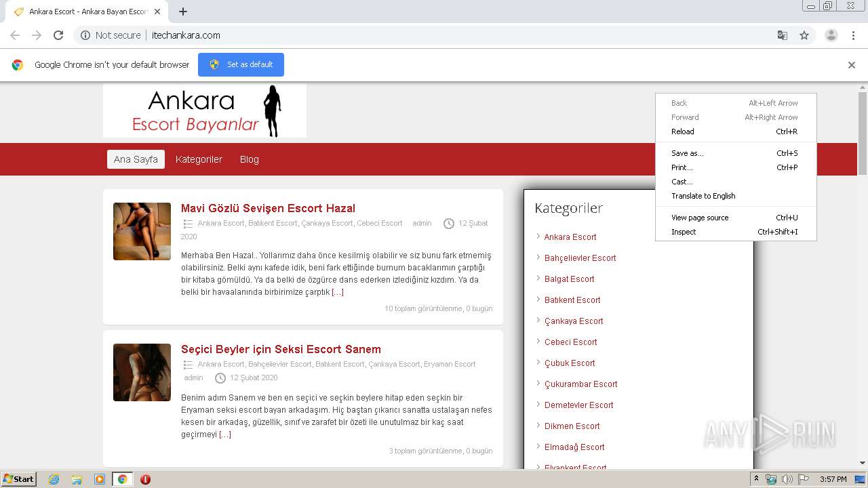Image resolution: width=868 pixels, height=488 pixels.
Task: Click the Ankara Escort Bayanlar site logo
Action: tap(205, 110)
